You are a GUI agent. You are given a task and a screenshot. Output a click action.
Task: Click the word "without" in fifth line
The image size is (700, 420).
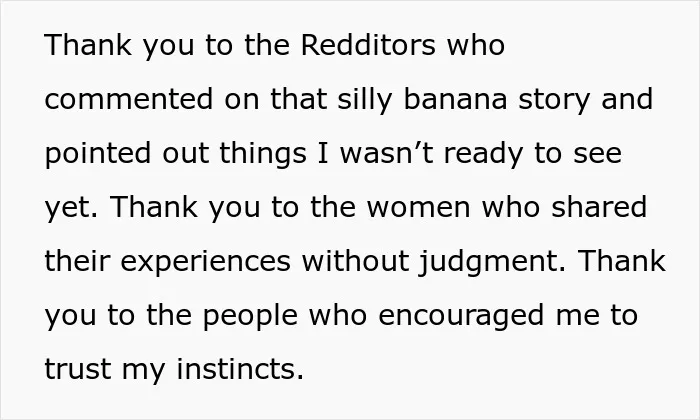tap(355, 261)
